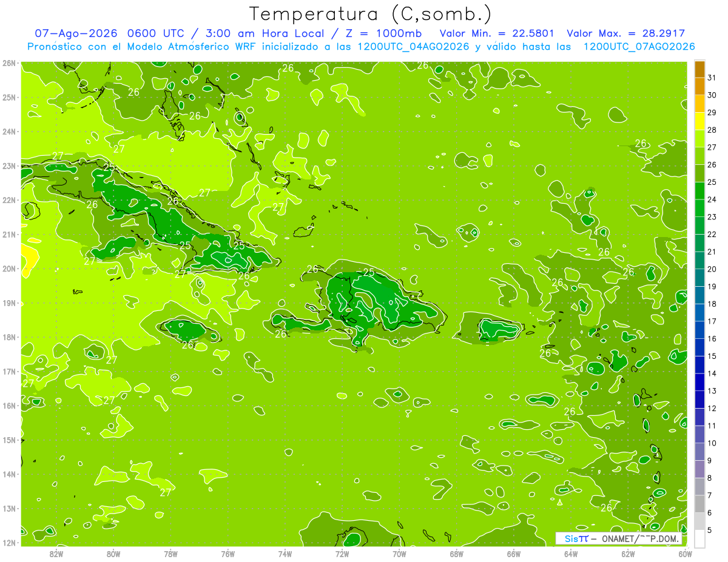Click latitude axis label 17N
This screenshot has width=728, height=562.
pos(9,372)
